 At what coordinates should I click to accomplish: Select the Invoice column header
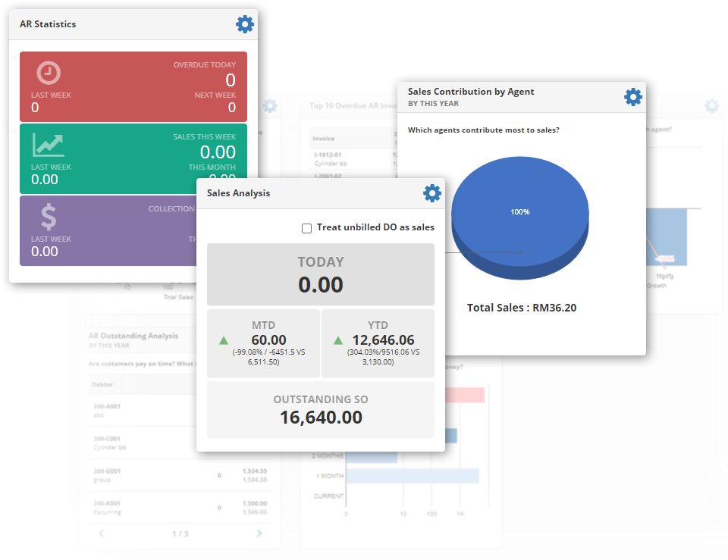point(325,139)
